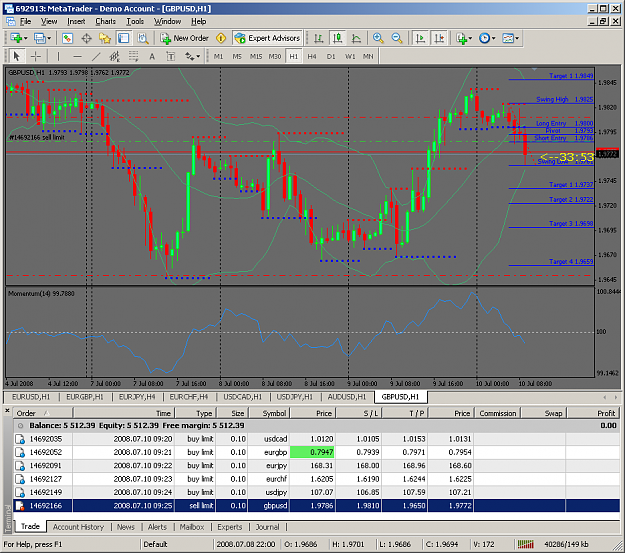Open the Profiles toolbar icon
The image size is (625, 553).
pyautogui.click(x=39, y=38)
